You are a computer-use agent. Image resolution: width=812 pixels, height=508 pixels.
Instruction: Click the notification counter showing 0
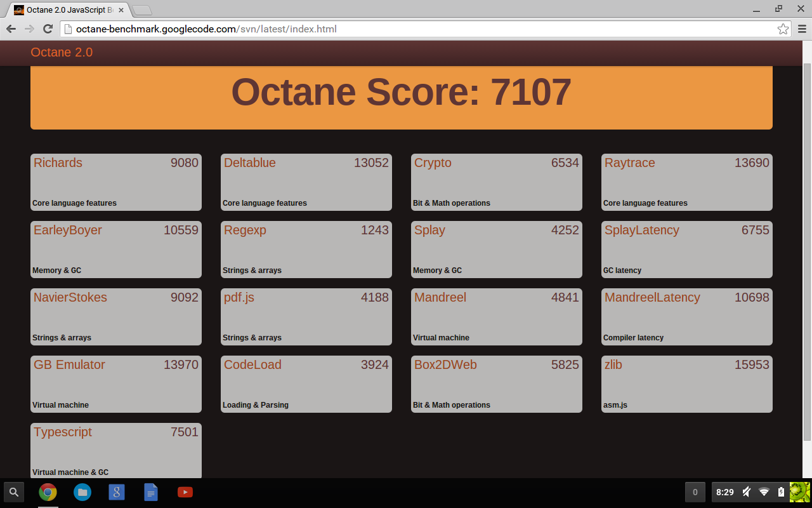695,492
